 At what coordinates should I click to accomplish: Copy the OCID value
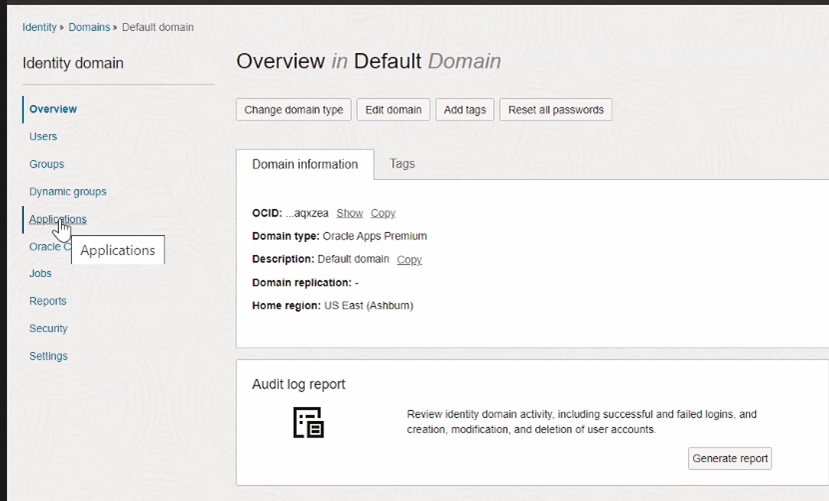[383, 213]
